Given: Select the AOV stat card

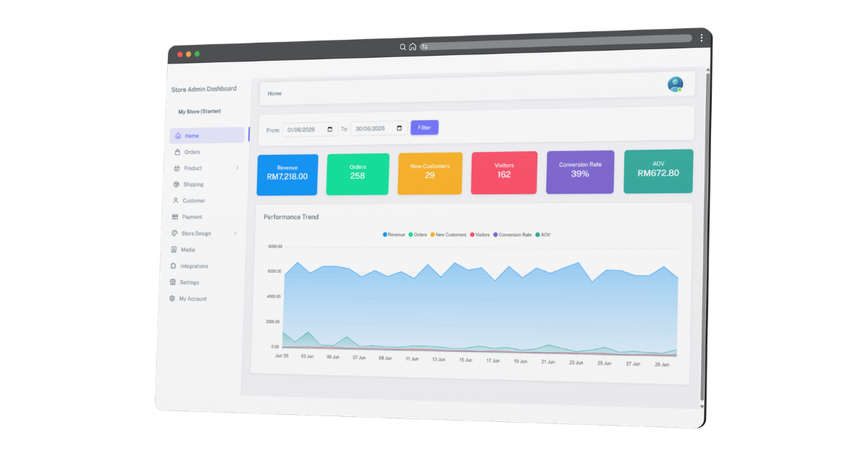Looking at the screenshot, I should 658,172.
